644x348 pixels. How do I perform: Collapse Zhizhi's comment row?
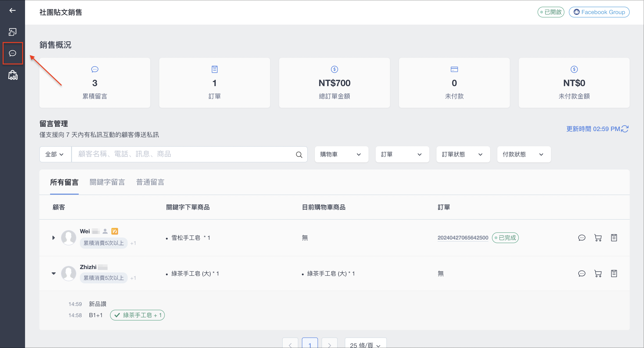[x=53, y=274]
